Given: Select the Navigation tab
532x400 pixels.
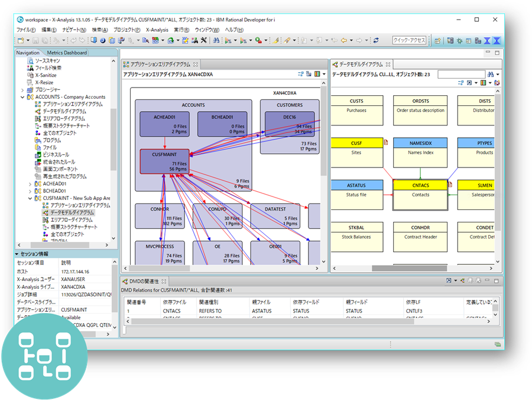Looking at the screenshot, I should pyautogui.click(x=28, y=53).
